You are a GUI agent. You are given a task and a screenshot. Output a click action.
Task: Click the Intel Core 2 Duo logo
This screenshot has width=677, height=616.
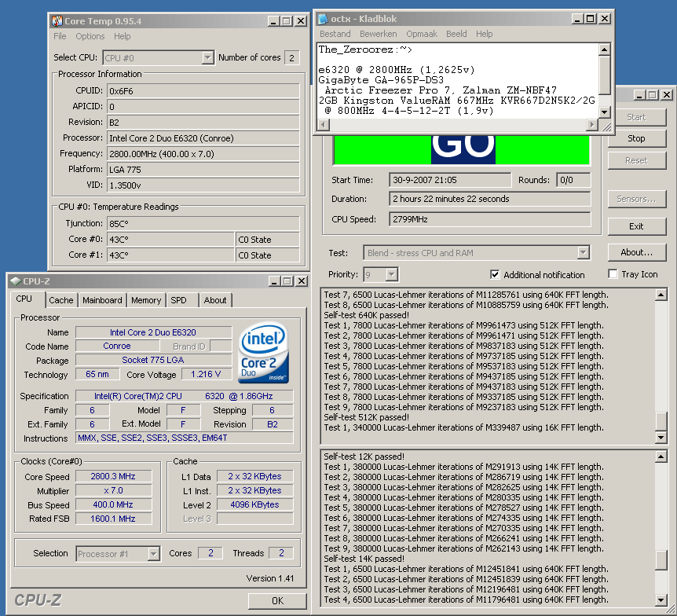(263, 353)
